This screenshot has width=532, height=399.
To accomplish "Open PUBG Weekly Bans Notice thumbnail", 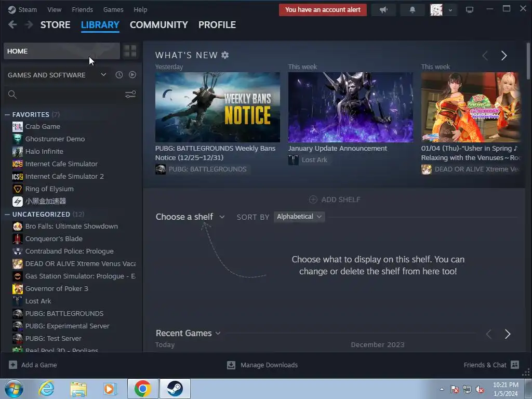I will click(x=218, y=107).
